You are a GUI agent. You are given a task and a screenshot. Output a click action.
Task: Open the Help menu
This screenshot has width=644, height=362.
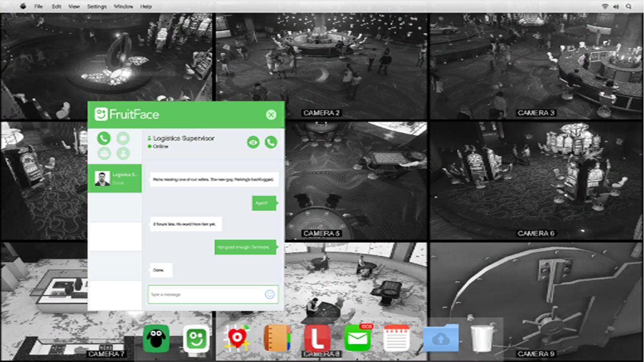click(x=146, y=7)
